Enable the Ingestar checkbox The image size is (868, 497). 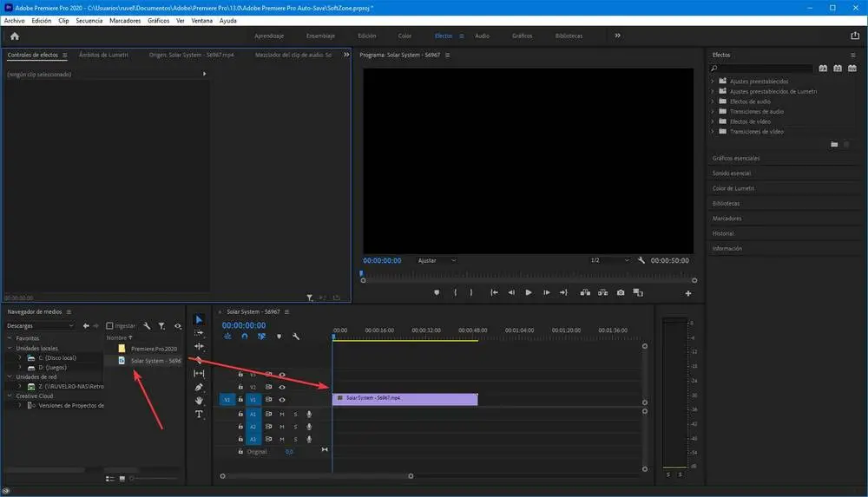click(x=110, y=326)
